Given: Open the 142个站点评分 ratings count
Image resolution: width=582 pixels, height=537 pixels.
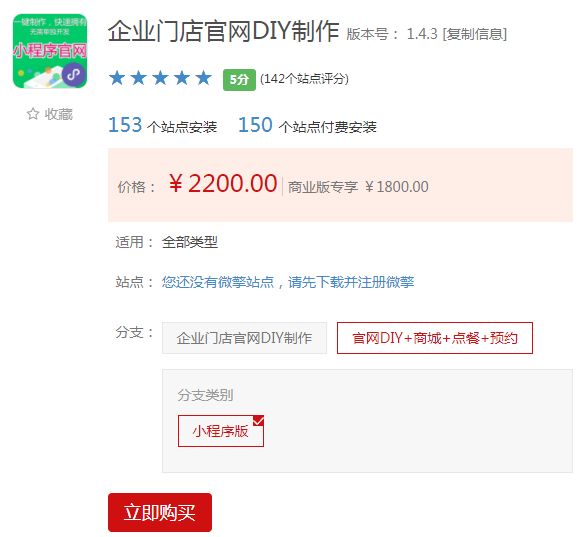Looking at the screenshot, I should 304,79.
